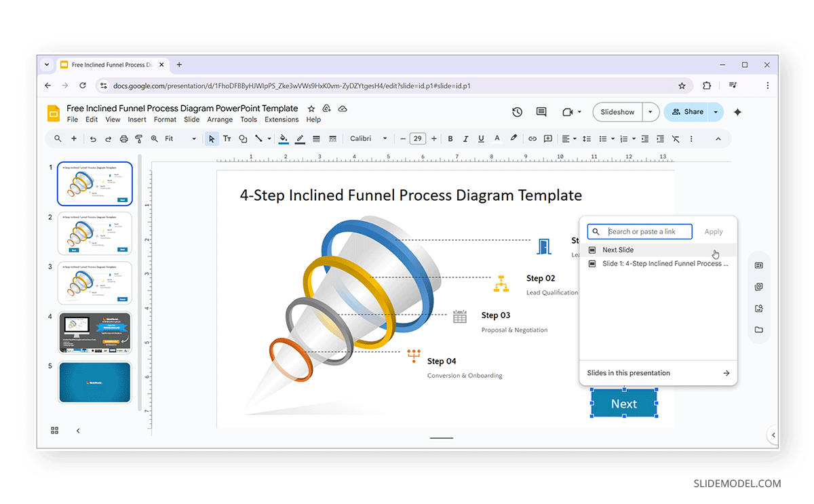Click the Share button
Image resolution: width=814 pixels, height=504 pixels.
pos(686,112)
